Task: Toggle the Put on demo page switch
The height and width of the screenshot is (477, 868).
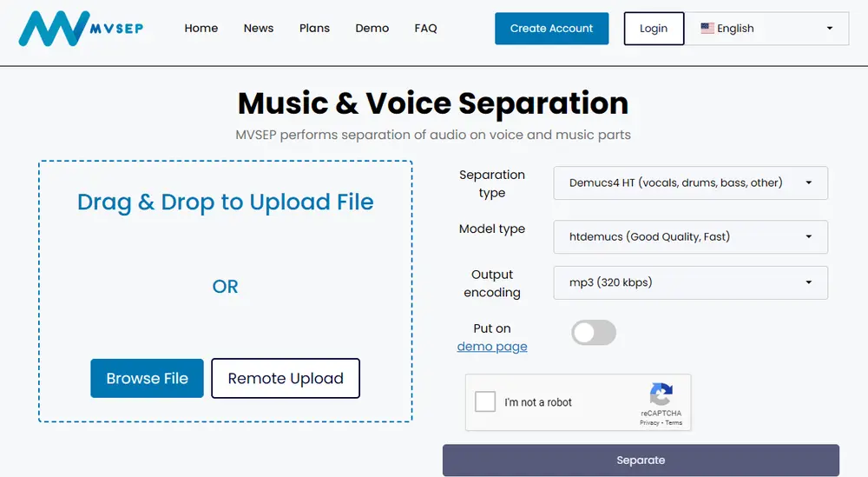Action: point(594,333)
